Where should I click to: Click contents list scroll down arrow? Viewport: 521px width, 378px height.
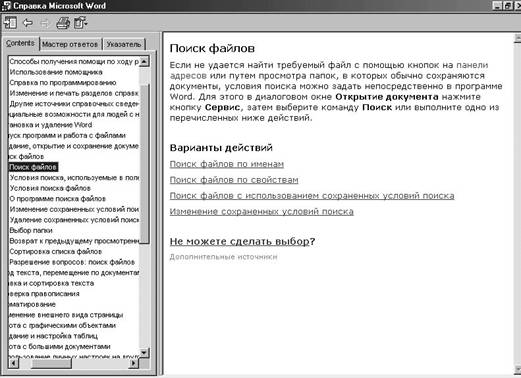[144, 353]
